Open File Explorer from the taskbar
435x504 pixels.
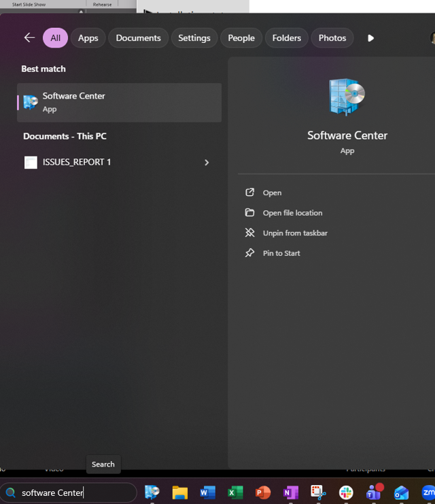click(x=180, y=492)
